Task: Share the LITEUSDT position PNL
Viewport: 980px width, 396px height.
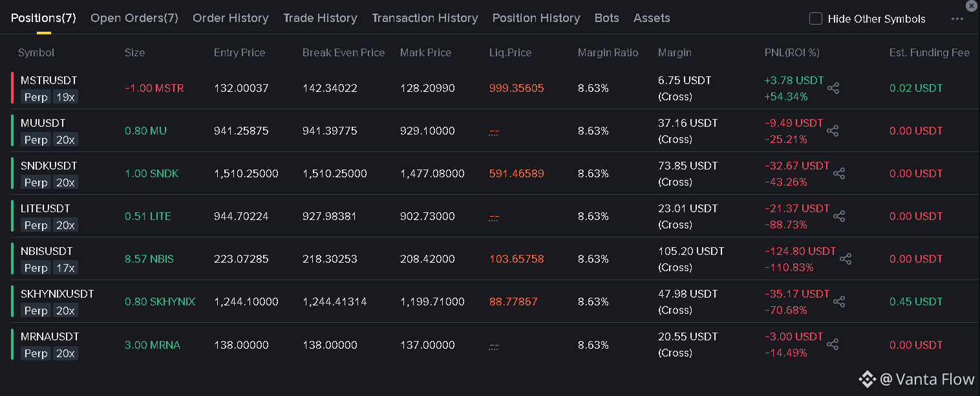Action: [x=839, y=216]
